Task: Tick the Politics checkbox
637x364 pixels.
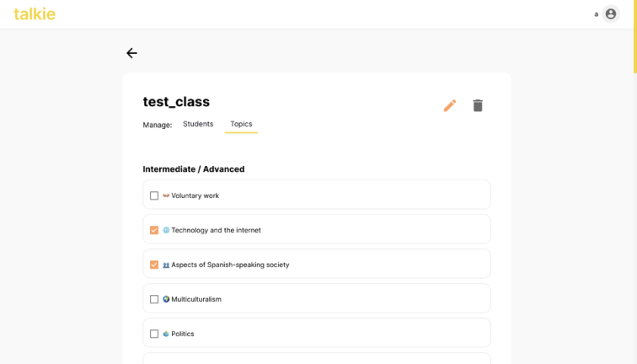Action: tap(154, 334)
